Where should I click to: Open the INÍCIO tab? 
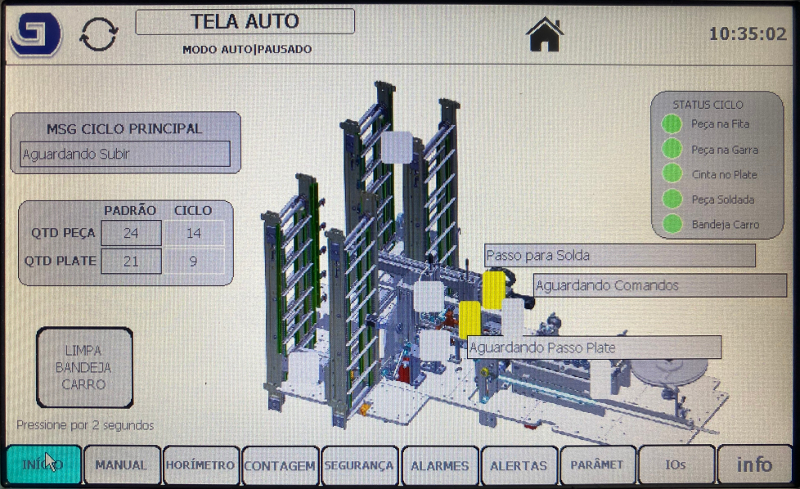tap(44, 464)
